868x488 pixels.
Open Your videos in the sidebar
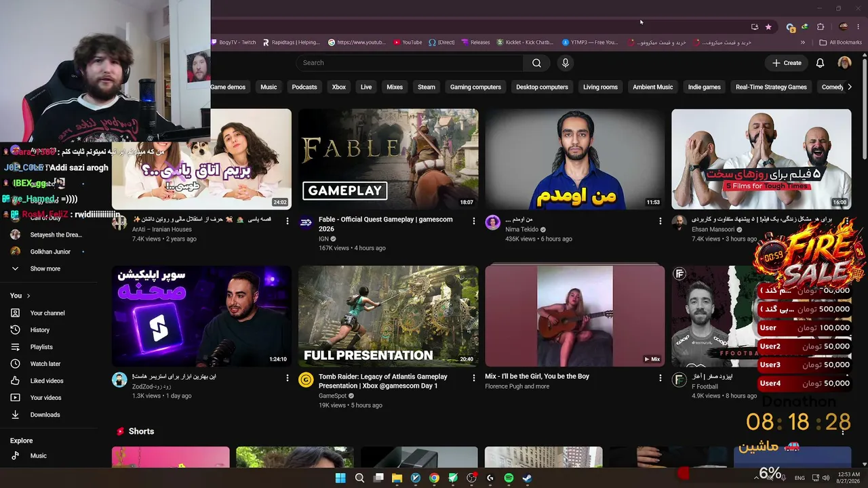45,398
